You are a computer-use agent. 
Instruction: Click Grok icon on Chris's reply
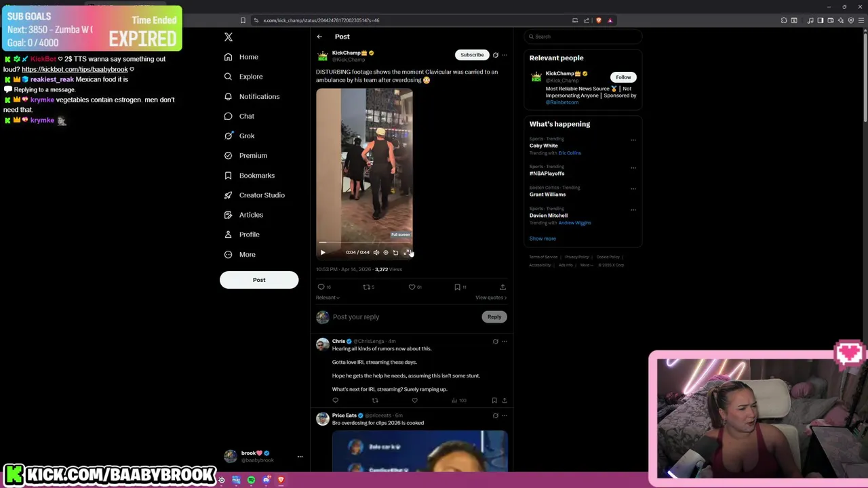(x=495, y=342)
